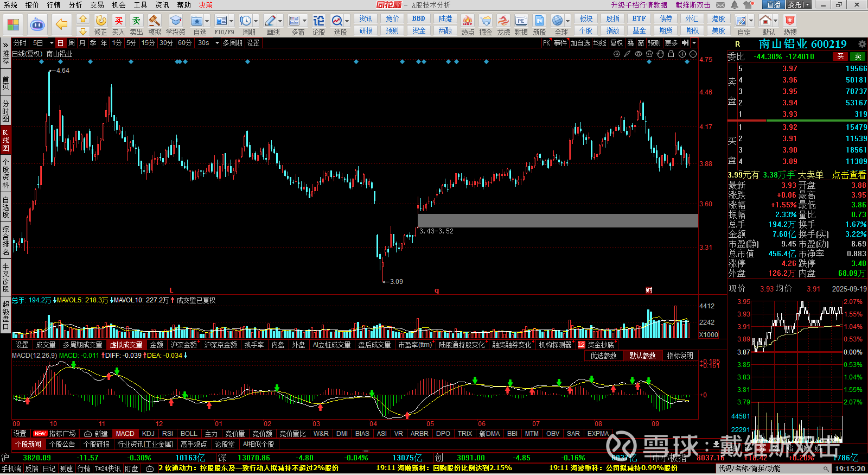Open the PE 数据 icon
The height and width of the screenshot is (475, 868).
[x=521, y=25]
